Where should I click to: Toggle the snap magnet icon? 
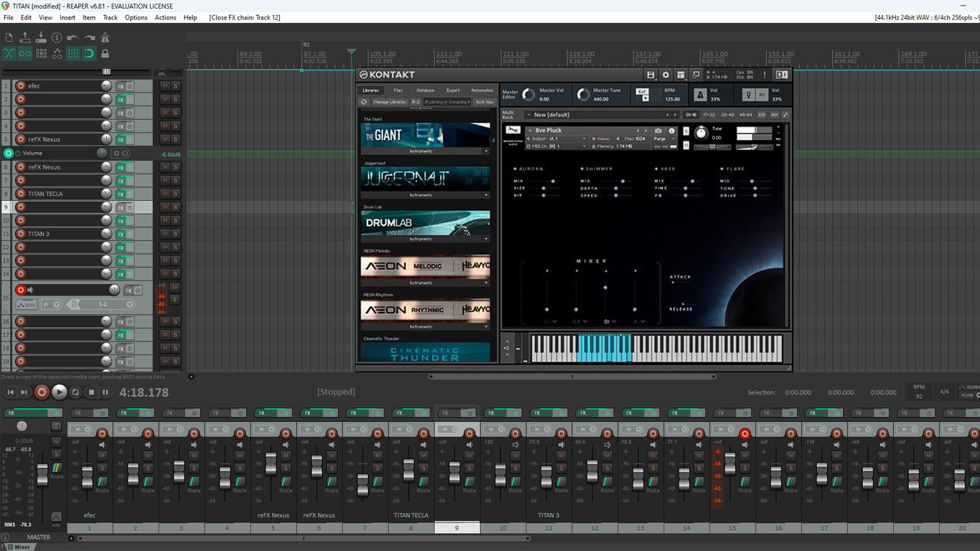pos(89,53)
